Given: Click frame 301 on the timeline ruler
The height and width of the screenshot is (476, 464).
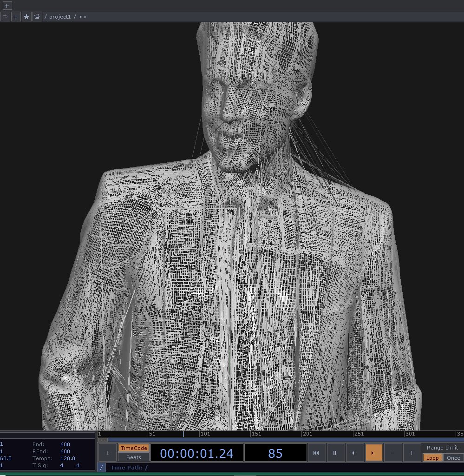Looking at the screenshot, I should click(410, 434).
